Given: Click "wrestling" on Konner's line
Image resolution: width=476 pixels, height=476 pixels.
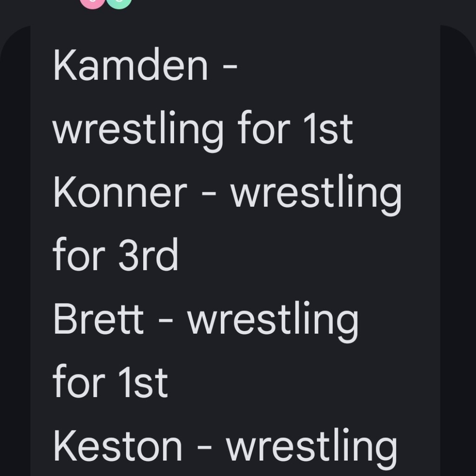Looking at the screenshot, I should 316,194.
